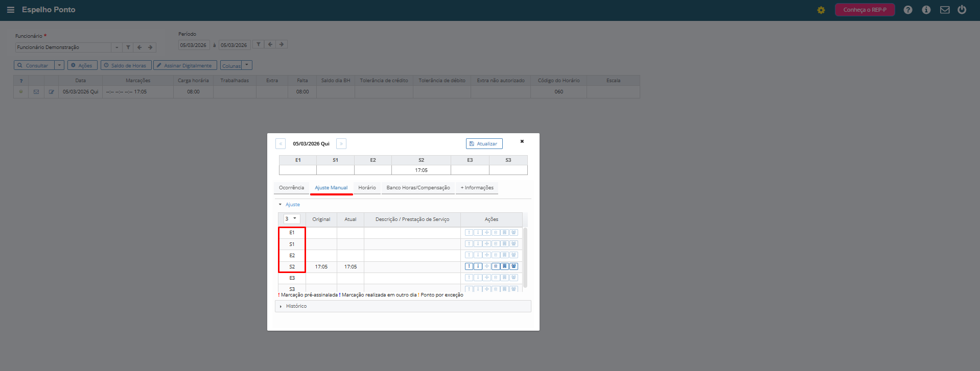Click the scrollbar in the Ajuste table
Image resolution: width=980 pixels, height=371 pixels.
pyautogui.click(x=525, y=258)
